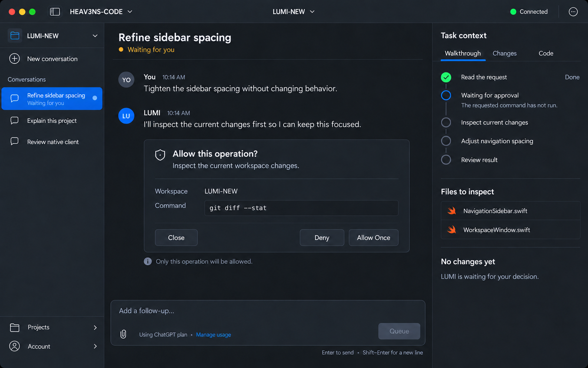Click the Swift icon for WorkspaceWindow.swift
The width and height of the screenshot is (588, 368).
tap(452, 230)
